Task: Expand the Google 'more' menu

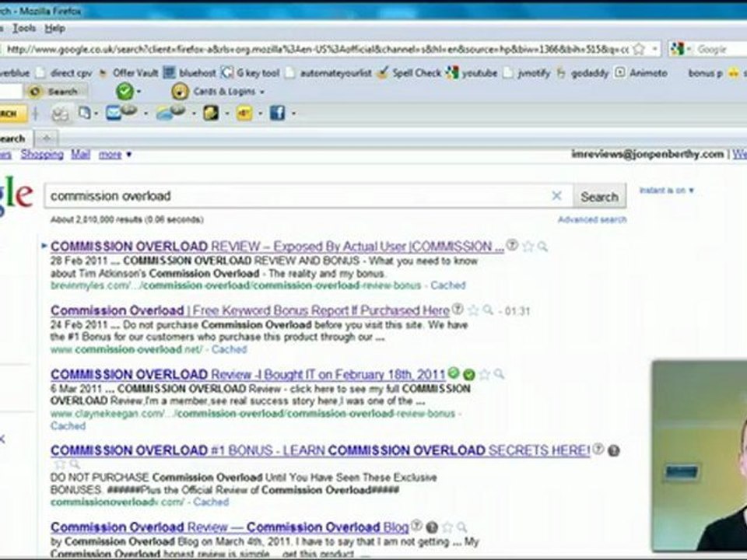Action: tap(115, 154)
